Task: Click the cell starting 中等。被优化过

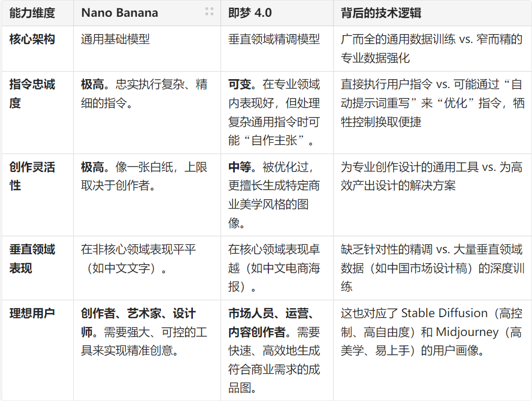Action: [x=277, y=194]
